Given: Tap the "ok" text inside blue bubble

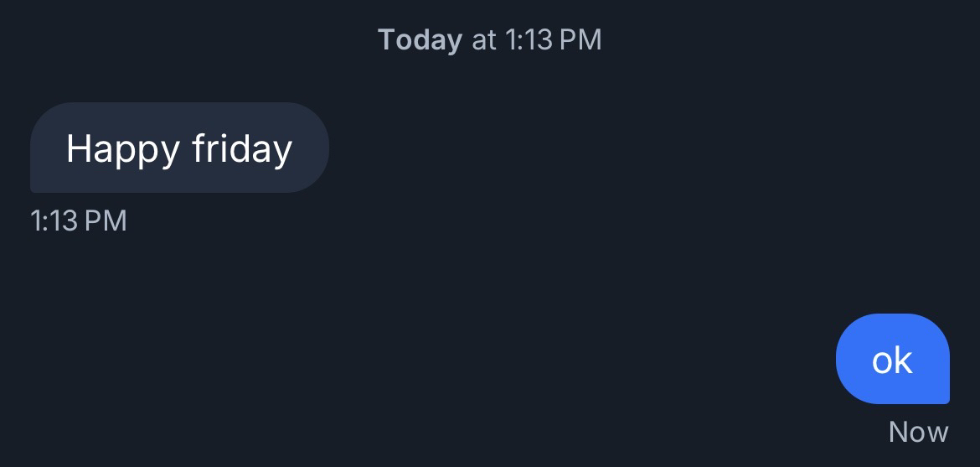Looking at the screenshot, I should [x=892, y=361].
